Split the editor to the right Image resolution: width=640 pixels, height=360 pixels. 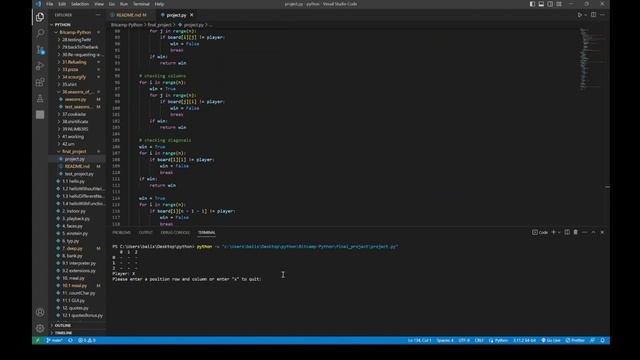(593, 15)
